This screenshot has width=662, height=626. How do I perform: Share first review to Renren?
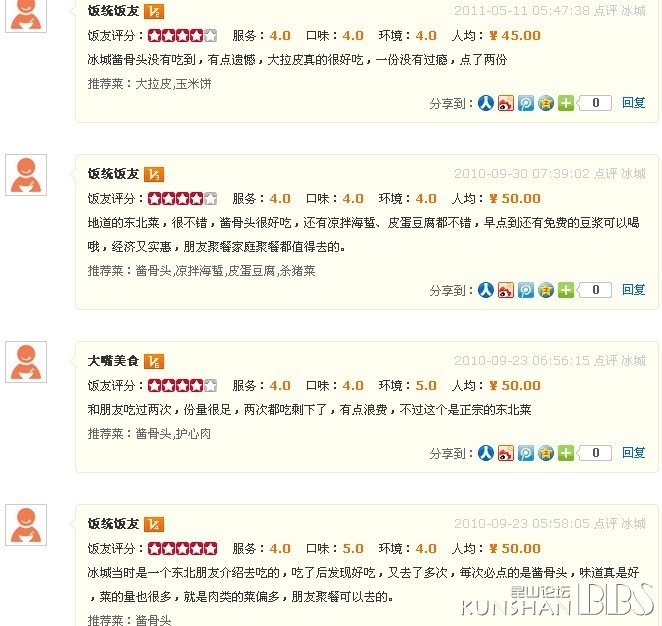(486, 103)
